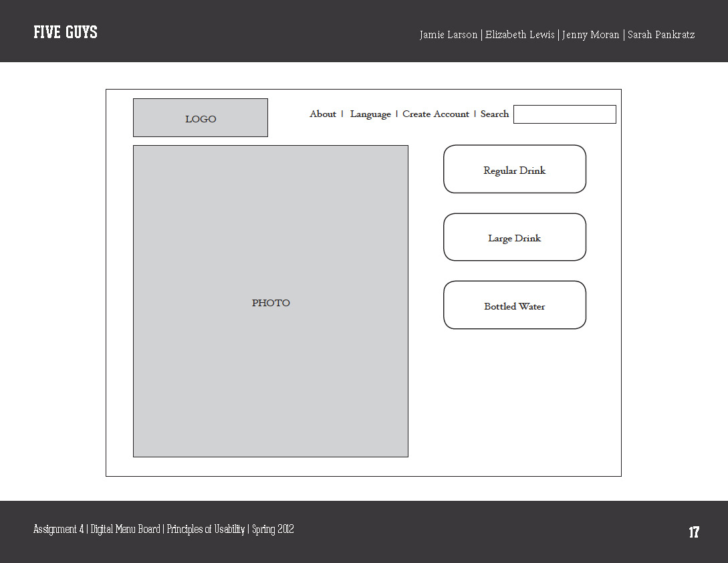Click the Regular Drink button

(514, 170)
